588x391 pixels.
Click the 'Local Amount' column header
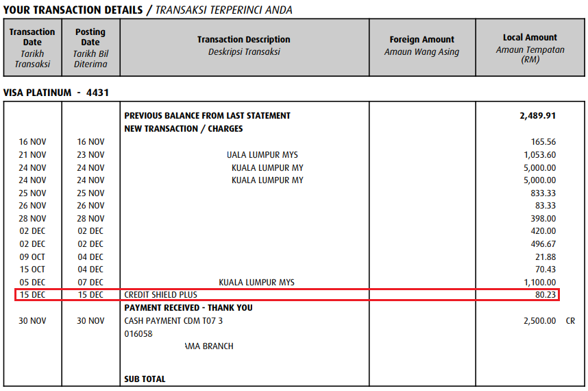530,47
